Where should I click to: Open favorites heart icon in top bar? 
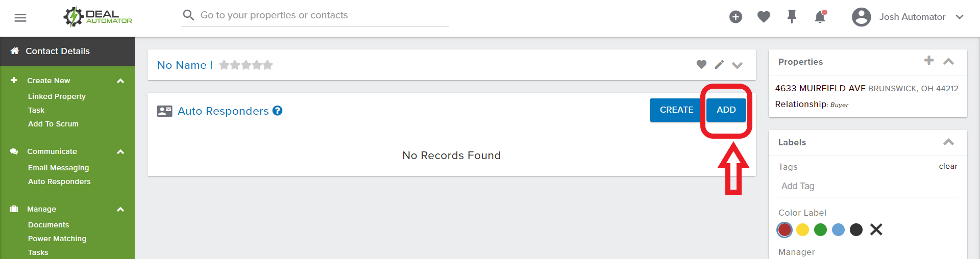click(x=764, y=17)
